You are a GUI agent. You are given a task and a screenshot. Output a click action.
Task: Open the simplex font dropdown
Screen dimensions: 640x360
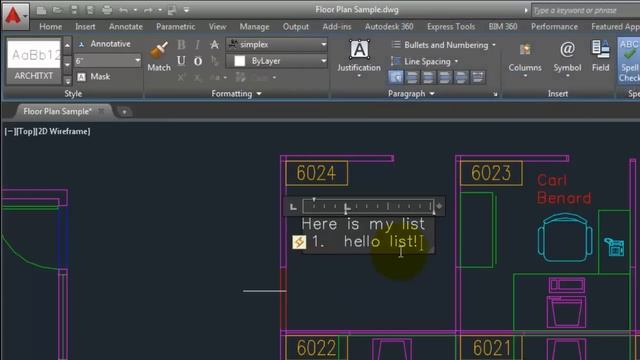point(277,44)
